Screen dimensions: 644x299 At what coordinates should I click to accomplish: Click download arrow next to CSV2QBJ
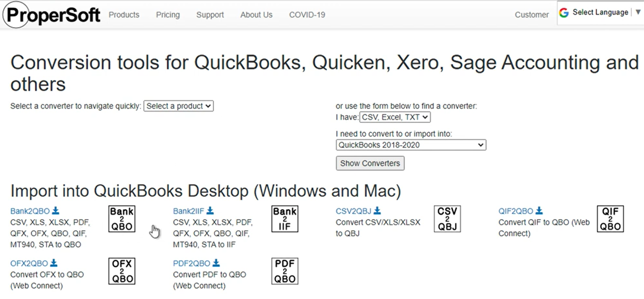click(377, 211)
